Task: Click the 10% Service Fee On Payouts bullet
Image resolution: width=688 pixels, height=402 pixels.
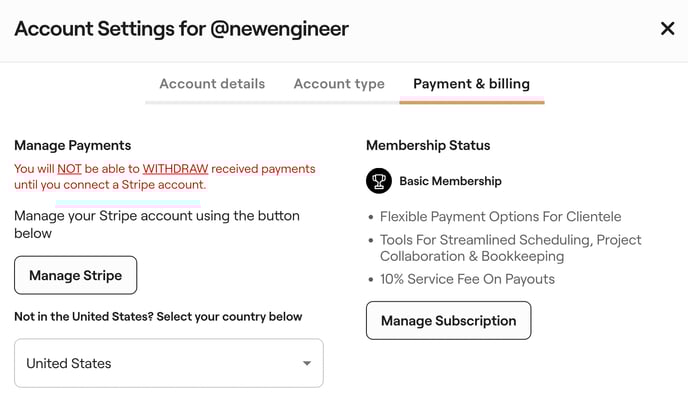Action: coord(467,279)
